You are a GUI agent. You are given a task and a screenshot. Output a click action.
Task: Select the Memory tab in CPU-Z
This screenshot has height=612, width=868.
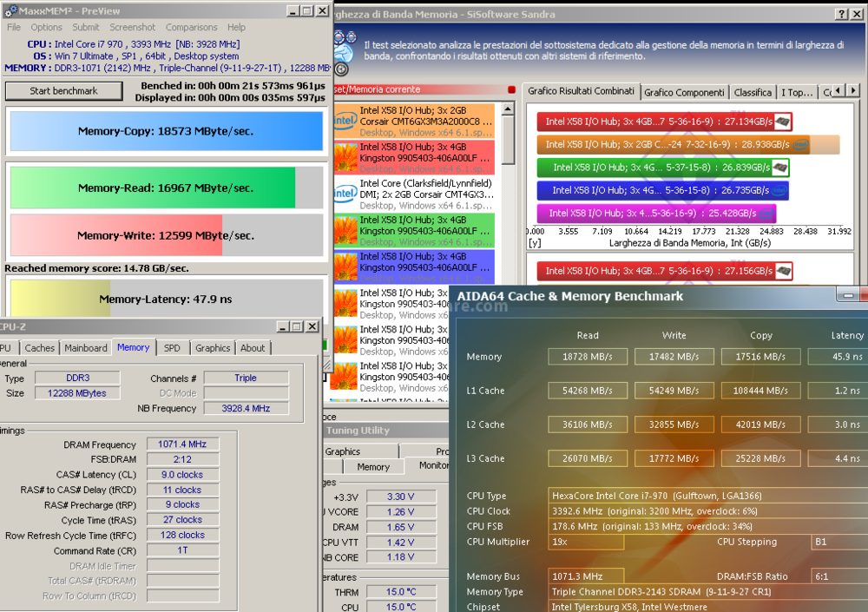pos(134,347)
